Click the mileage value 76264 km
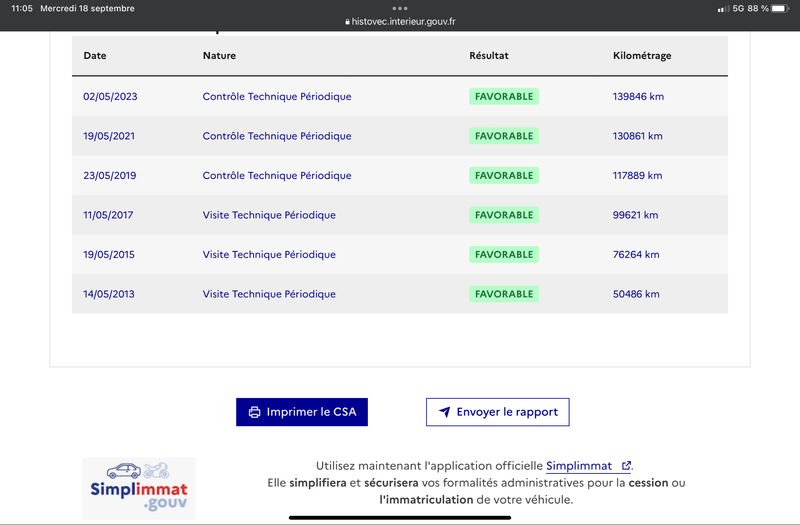The image size is (800, 525). pyautogui.click(x=636, y=255)
